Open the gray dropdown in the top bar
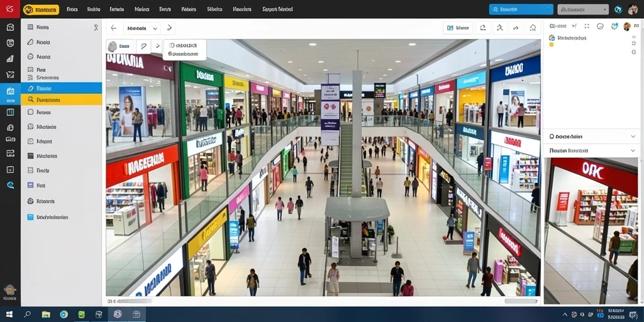 point(583,9)
